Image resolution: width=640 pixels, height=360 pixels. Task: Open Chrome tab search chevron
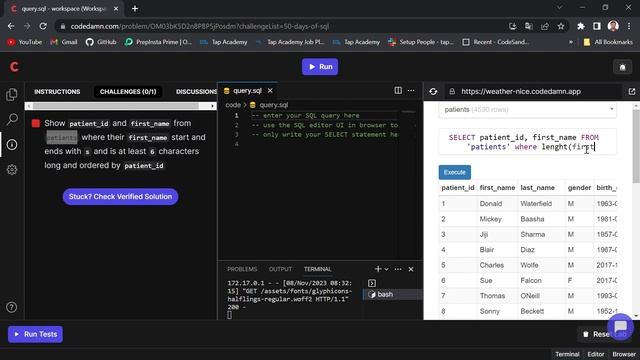560,7
